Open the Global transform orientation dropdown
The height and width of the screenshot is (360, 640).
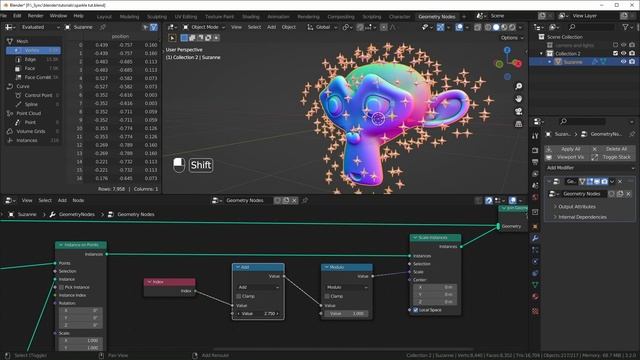322,27
